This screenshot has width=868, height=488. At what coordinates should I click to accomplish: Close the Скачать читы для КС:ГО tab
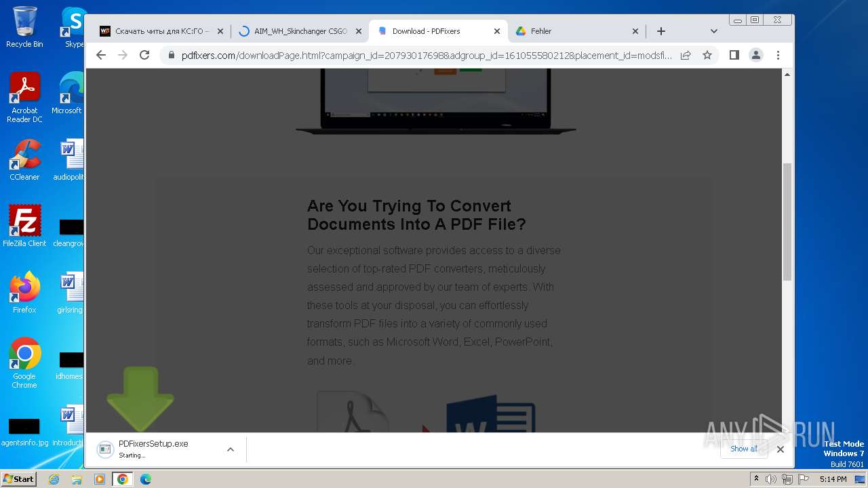pyautogui.click(x=220, y=31)
